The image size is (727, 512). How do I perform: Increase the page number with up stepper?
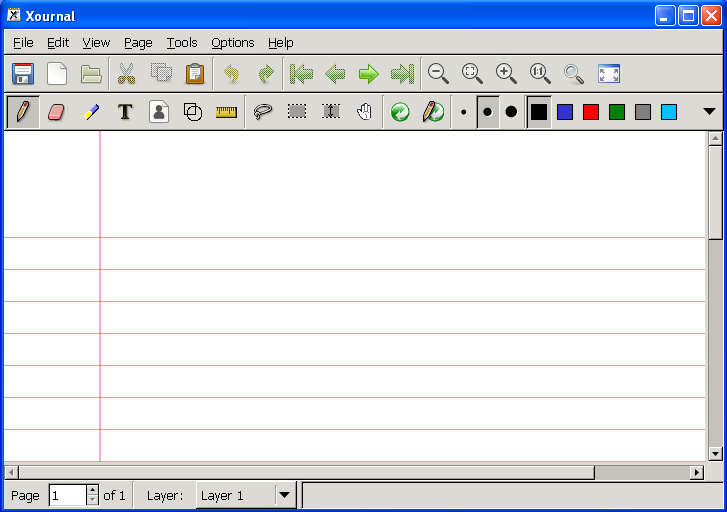click(x=92, y=490)
